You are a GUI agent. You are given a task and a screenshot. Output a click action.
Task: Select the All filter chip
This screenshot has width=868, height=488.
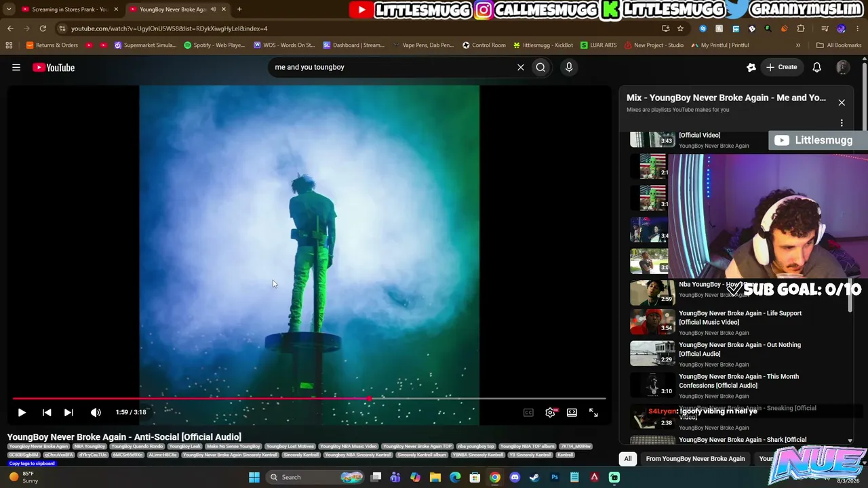coord(628,459)
